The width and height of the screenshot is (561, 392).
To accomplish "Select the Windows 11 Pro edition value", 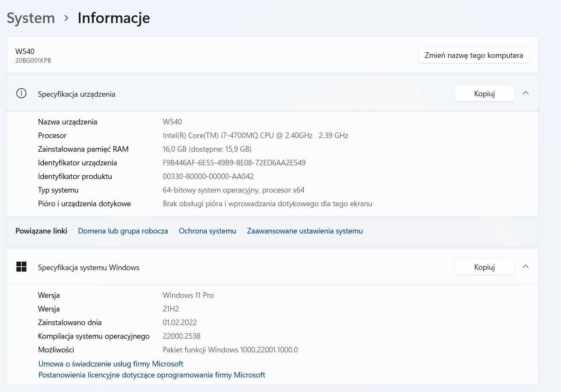I will [x=188, y=295].
